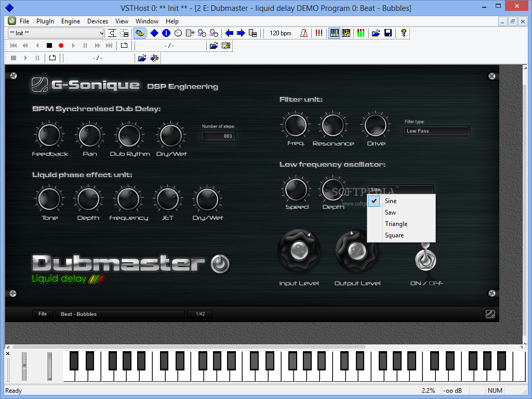Select Triangle from waveform menu

(402, 224)
